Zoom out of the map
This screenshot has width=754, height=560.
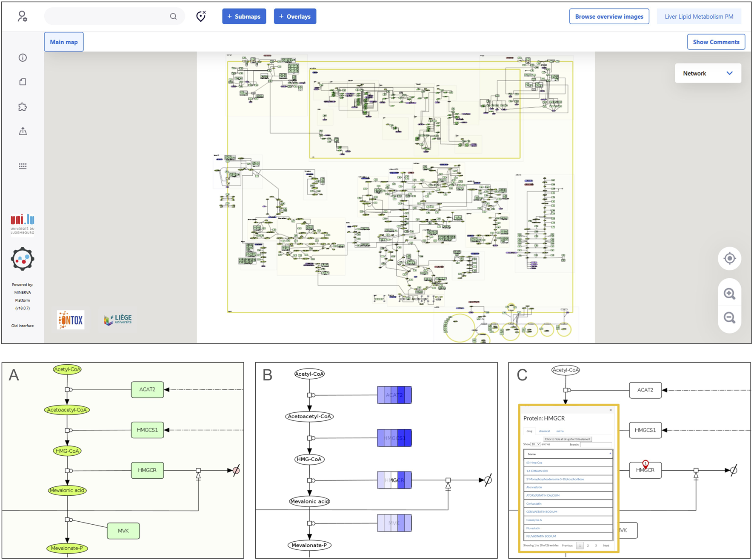(x=729, y=317)
